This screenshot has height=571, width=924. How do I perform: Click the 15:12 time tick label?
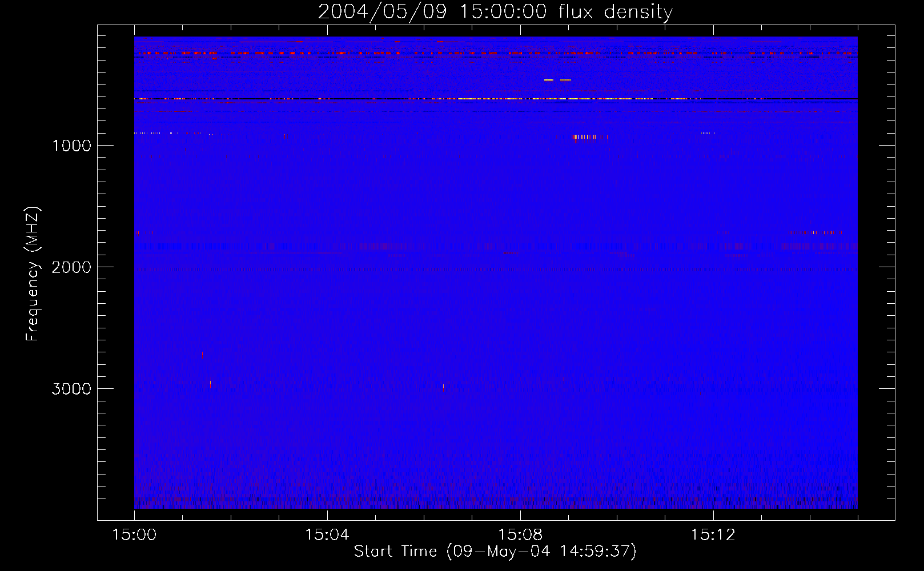coord(713,535)
